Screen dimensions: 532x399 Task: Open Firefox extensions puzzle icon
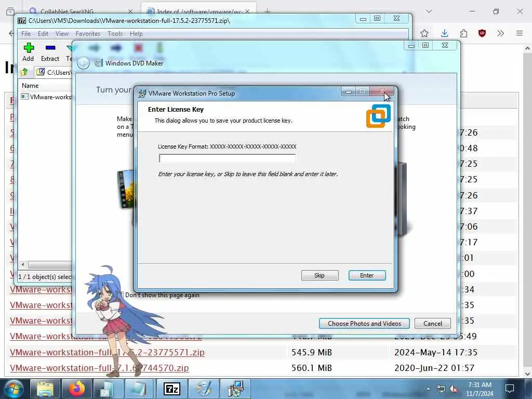click(463, 33)
